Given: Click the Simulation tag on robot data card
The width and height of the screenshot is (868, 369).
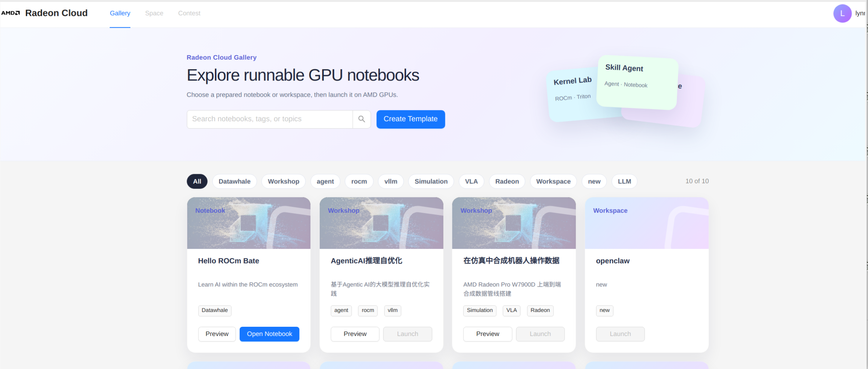Looking at the screenshot, I should click(x=479, y=310).
